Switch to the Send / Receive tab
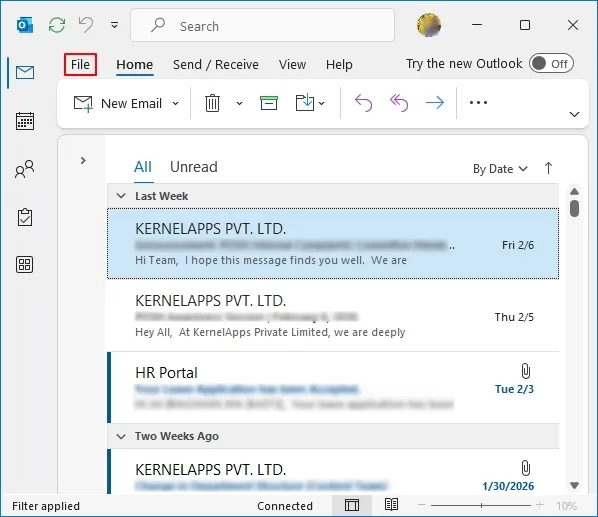This screenshot has width=598, height=517. (x=215, y=64)
